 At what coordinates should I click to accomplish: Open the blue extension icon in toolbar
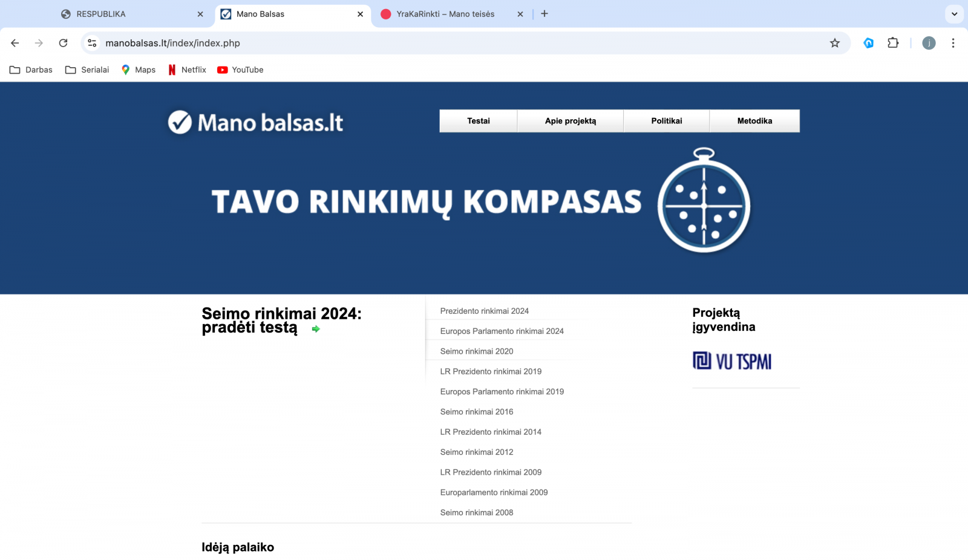click(x=869, y=43)
